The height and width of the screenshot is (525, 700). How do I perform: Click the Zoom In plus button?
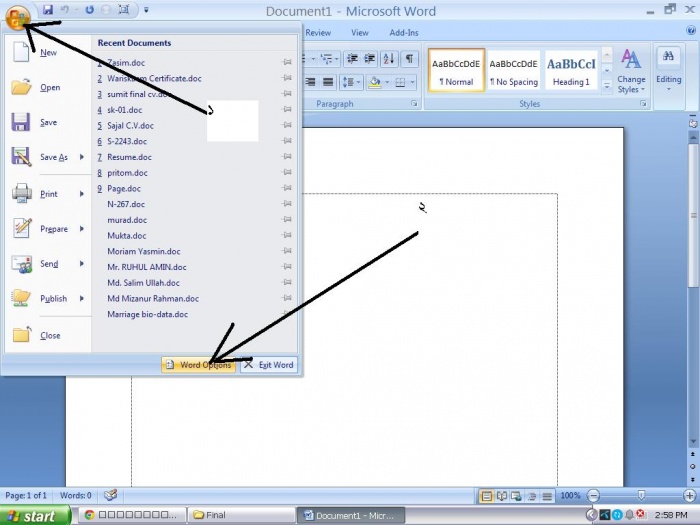pos(690,496)
